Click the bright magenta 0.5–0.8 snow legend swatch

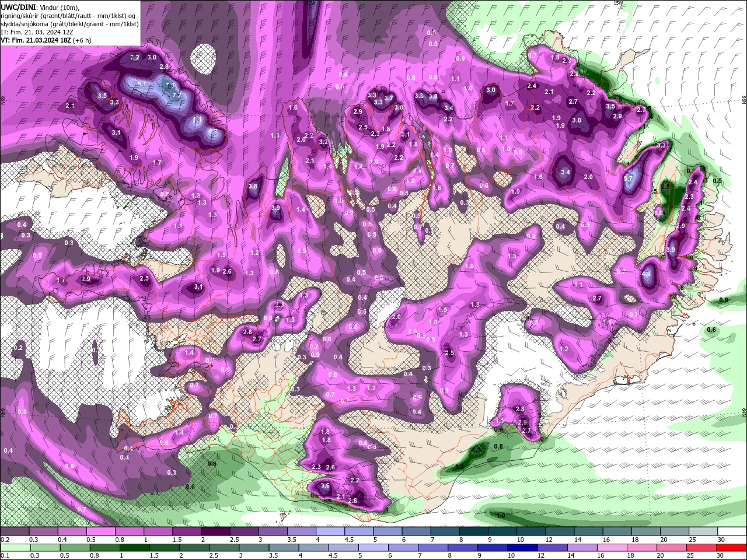100,531
